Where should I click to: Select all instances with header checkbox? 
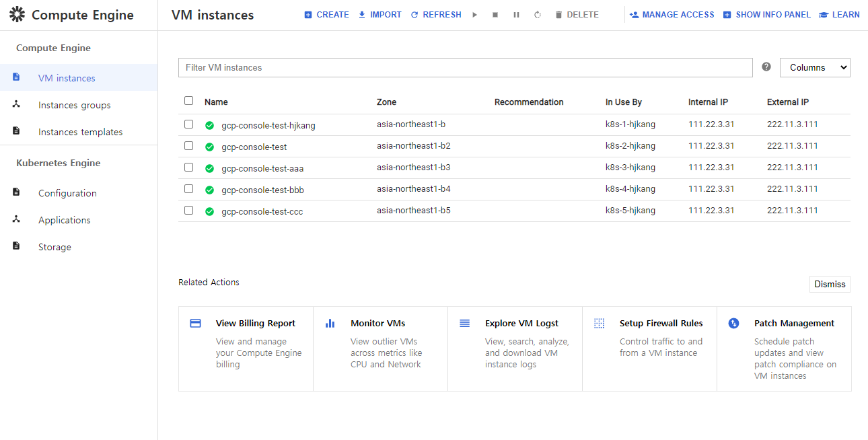point(188,101)
